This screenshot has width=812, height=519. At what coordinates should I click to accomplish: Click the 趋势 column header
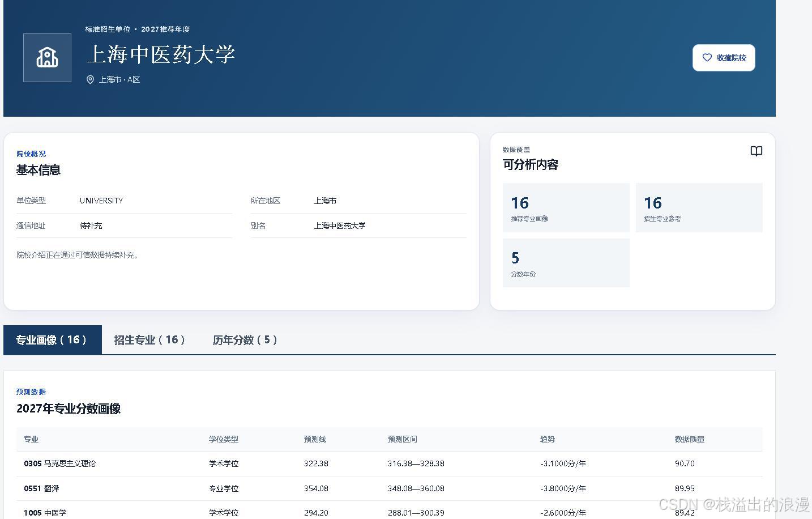[548, 439]
